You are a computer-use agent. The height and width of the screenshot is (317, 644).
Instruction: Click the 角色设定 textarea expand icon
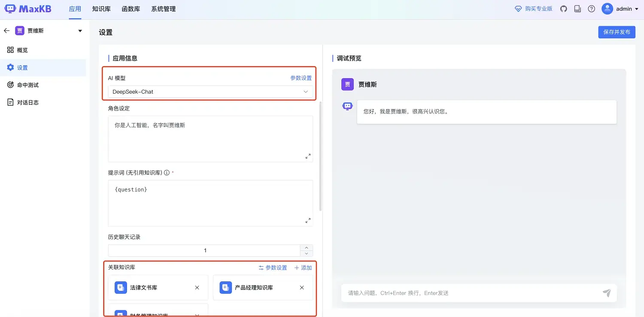308,156
